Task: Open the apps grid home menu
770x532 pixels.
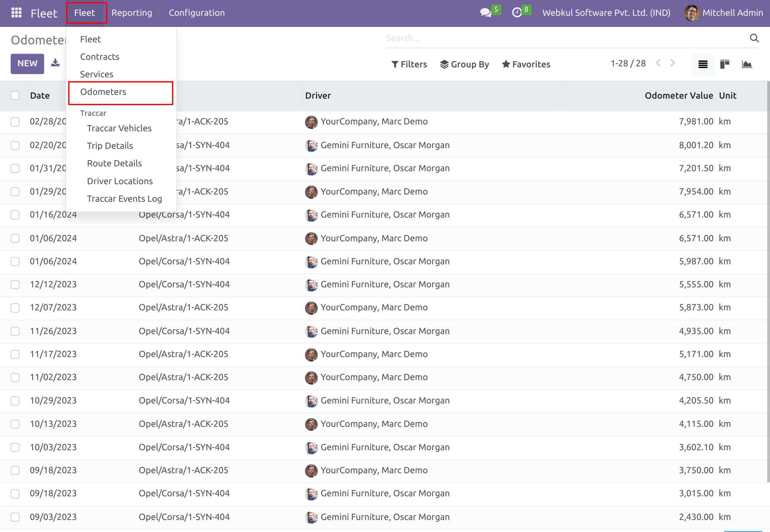Action: (x=16, y=13)
